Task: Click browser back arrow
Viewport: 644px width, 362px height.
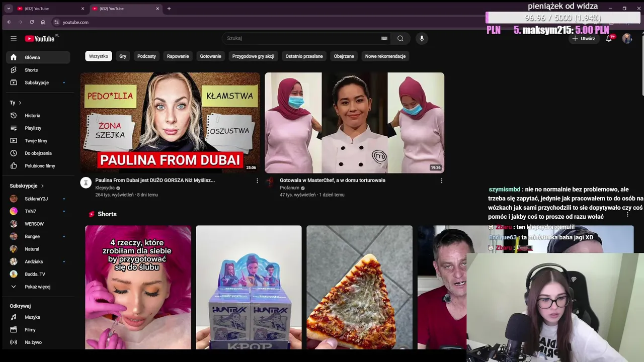Action: [x=9, y=22]
